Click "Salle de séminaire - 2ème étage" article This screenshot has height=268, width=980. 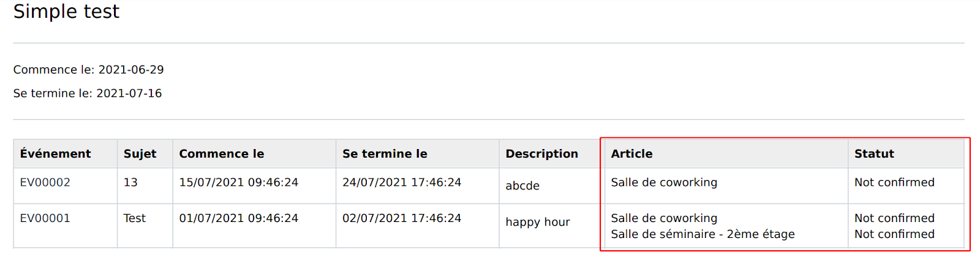pyautogui.click(x=703, y=234)
